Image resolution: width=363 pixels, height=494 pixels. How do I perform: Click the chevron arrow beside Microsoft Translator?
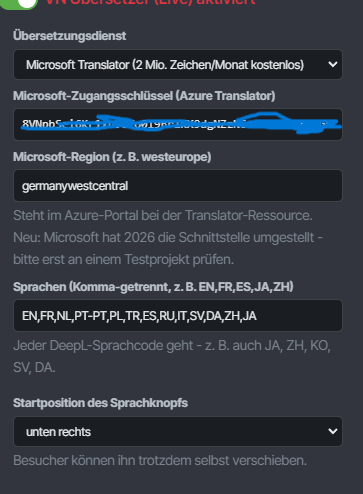[332, 64]
